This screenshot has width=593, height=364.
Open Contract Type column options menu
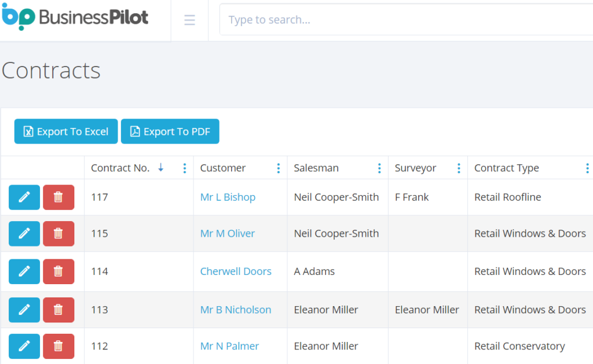pos(587,168)
